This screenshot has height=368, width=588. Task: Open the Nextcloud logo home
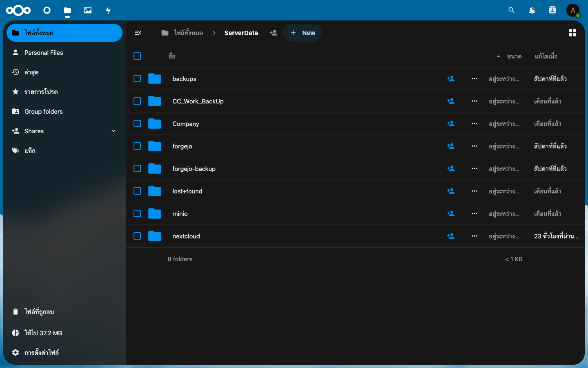(18, 10)
